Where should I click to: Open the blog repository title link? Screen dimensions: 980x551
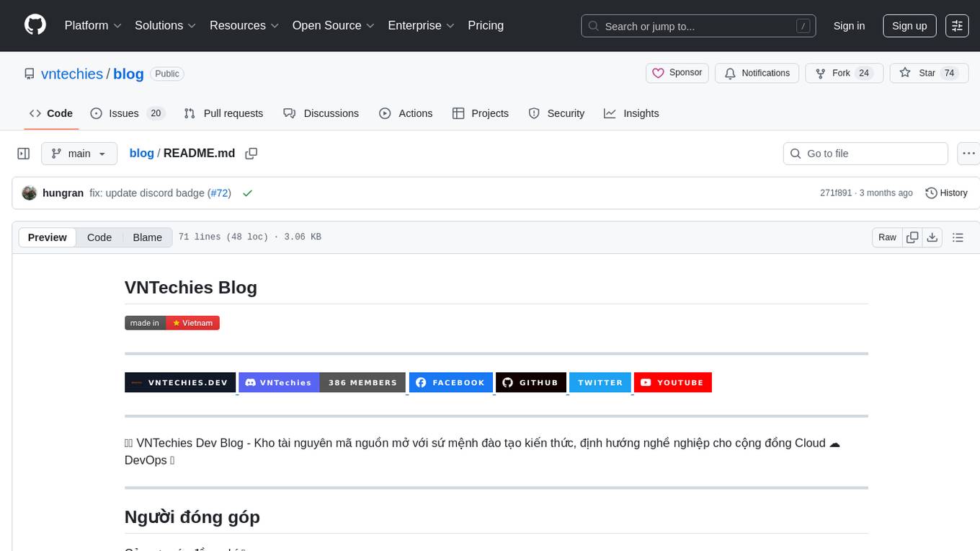(128, 74)
